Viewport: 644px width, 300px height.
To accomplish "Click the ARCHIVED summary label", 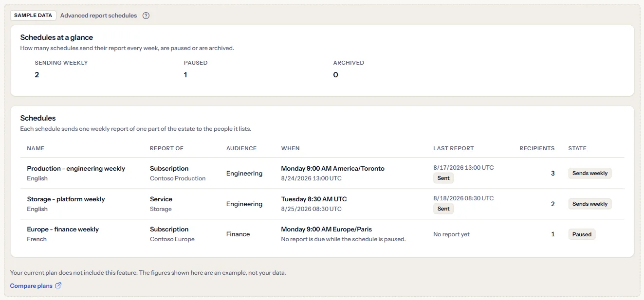I will [349, 63].
